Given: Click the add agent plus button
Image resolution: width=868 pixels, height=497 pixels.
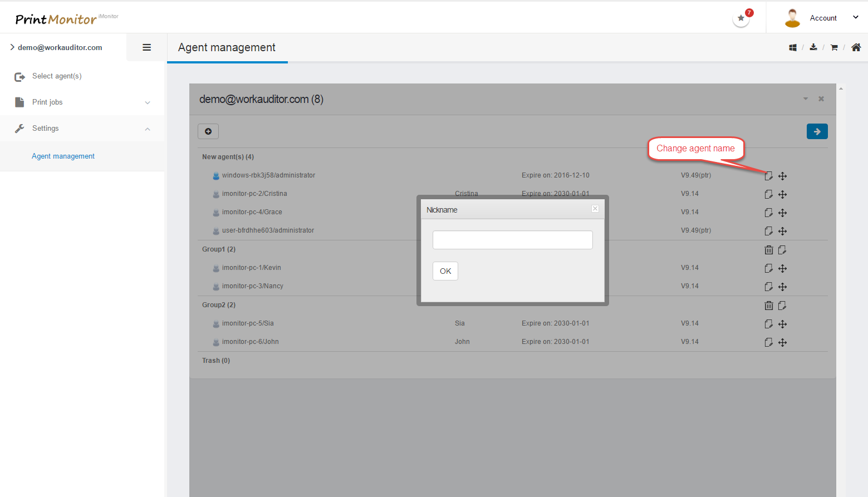Looking at the screenshot, I should point(208,131).
